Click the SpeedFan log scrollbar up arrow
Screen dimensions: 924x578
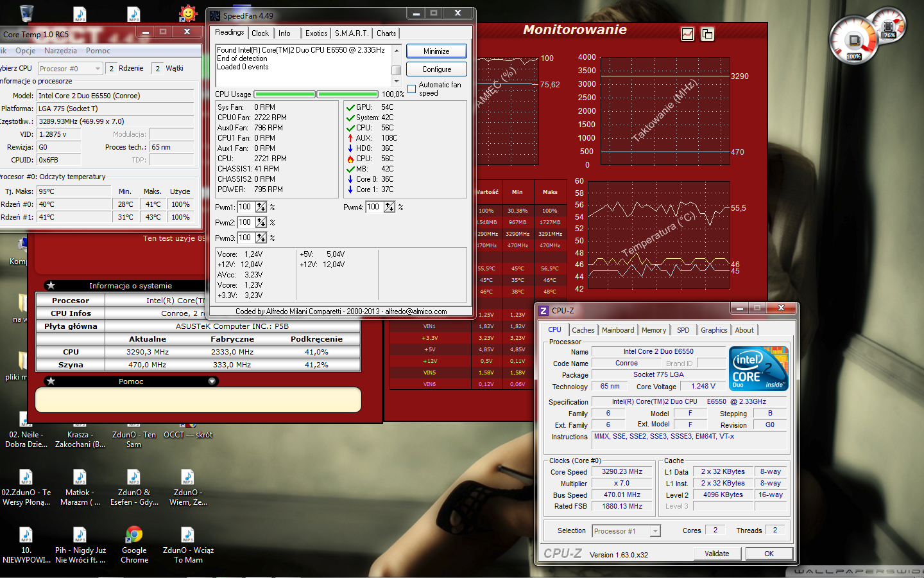[396, 50]
